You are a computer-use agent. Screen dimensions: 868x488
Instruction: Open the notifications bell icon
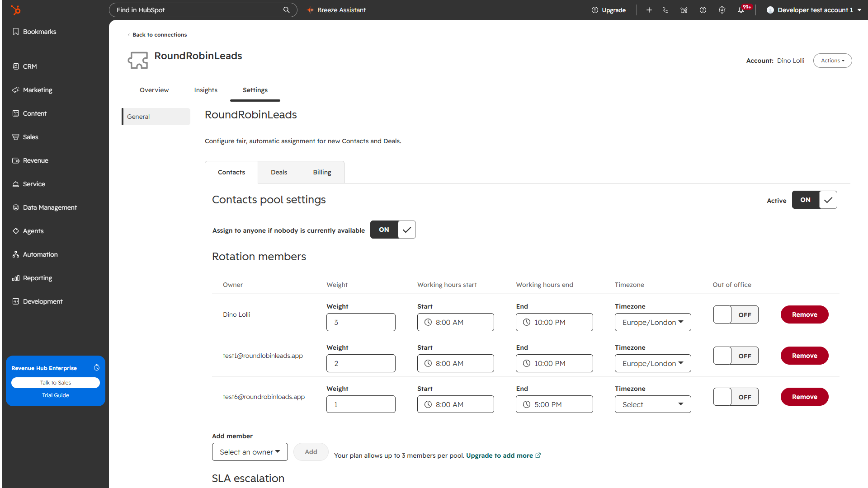pyautogui.click(x=741, y=10)
